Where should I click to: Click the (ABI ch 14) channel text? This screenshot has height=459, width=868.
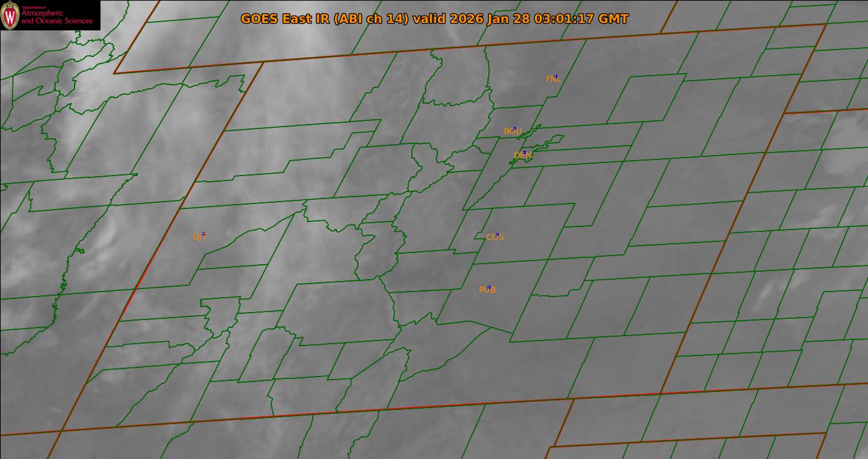point(372,19)
